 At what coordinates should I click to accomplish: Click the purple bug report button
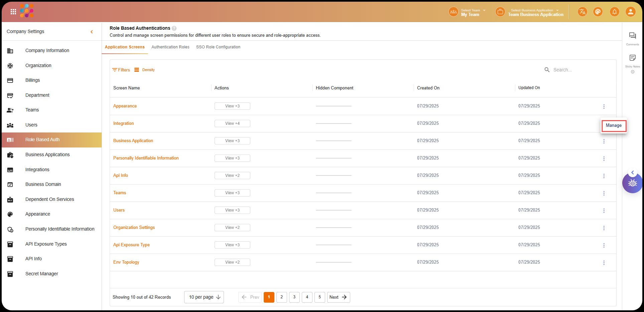[632, 183]
